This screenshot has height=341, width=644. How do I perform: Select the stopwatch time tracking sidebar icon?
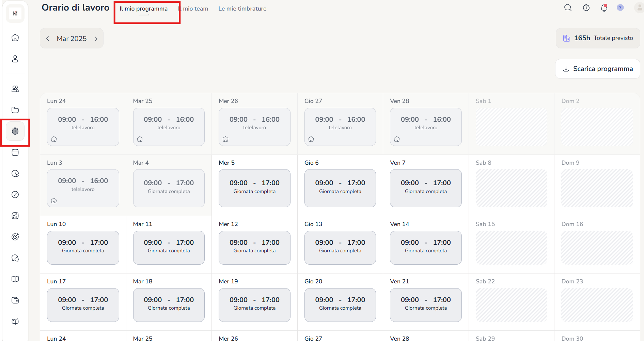(15, 131)
